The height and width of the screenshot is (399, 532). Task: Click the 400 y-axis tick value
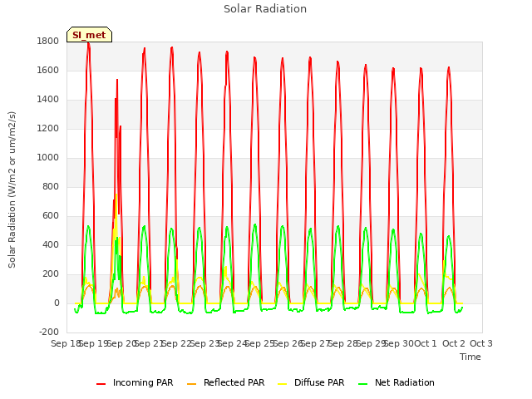pos(51,245)
